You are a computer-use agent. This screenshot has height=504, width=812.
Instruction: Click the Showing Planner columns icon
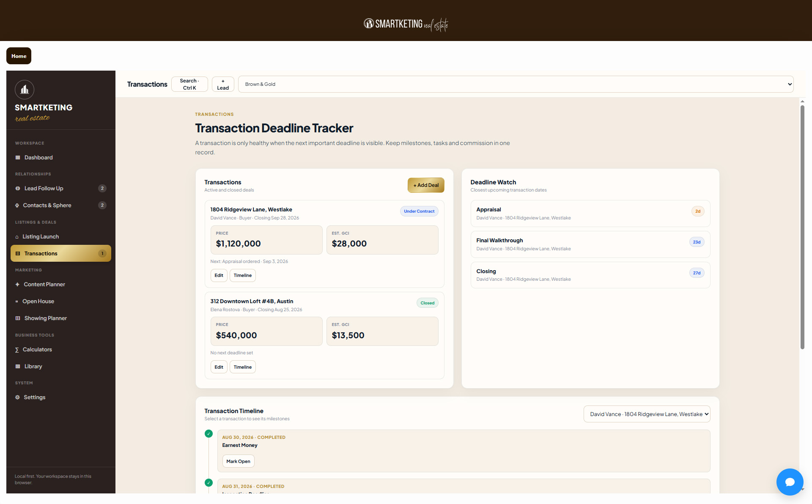[x=18, y=318]
